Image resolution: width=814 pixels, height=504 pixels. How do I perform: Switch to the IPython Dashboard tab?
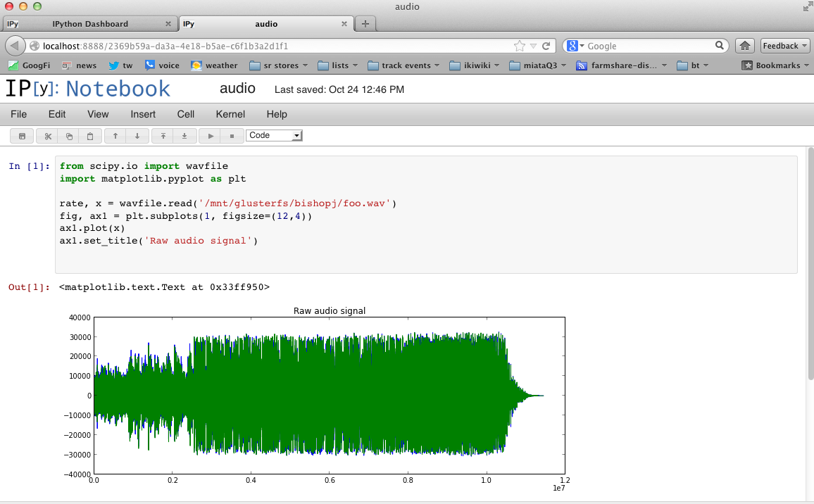(x=89, y=24)
